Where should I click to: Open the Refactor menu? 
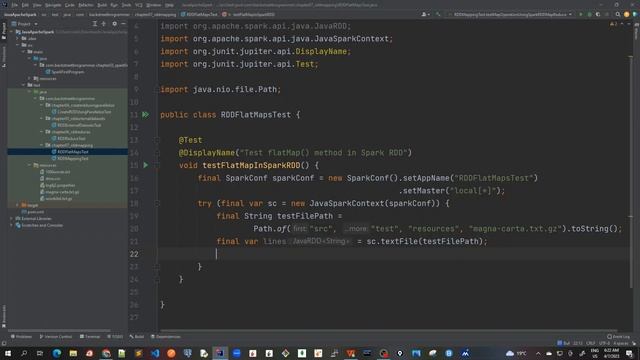click(86, 5)
